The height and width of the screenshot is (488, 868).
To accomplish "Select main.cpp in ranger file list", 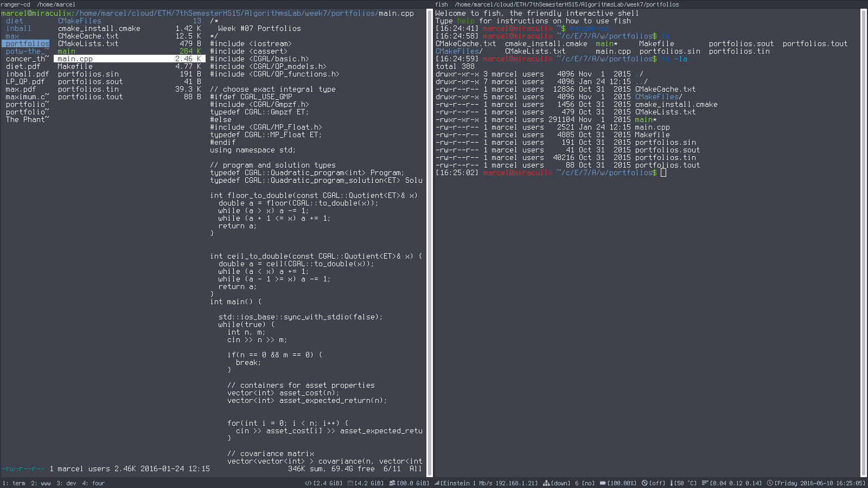I will coord(130,59).
